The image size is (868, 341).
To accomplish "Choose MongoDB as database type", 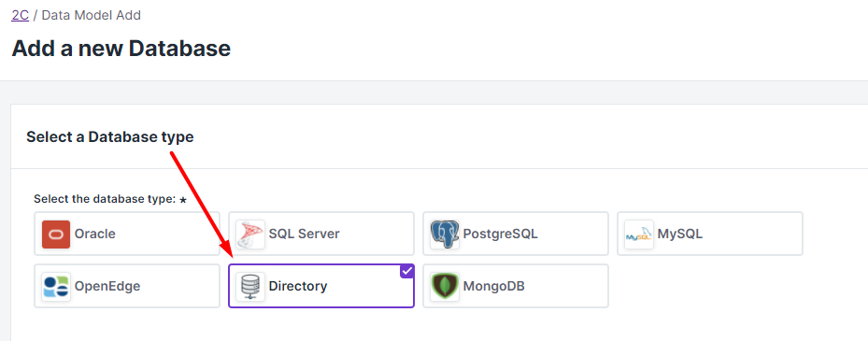I will pos(516,286).
